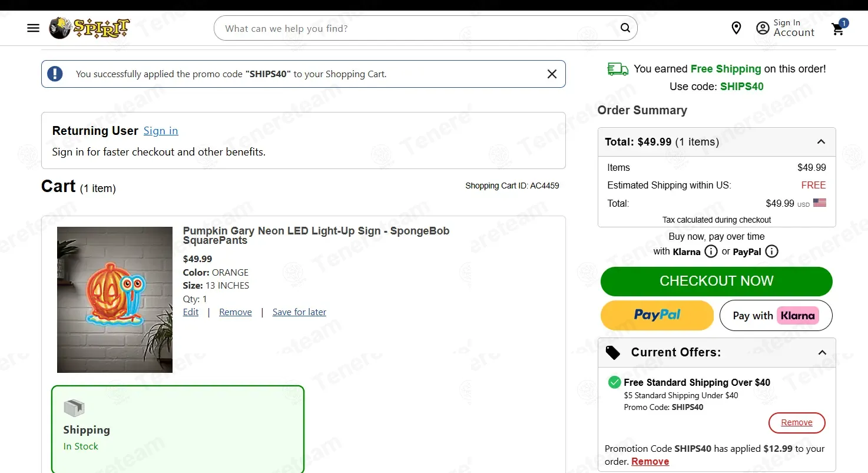Screen dimensions: 868x473
Task: Click the '$5 Standard Shipping Under $40' text
Action: coord(681,395)
